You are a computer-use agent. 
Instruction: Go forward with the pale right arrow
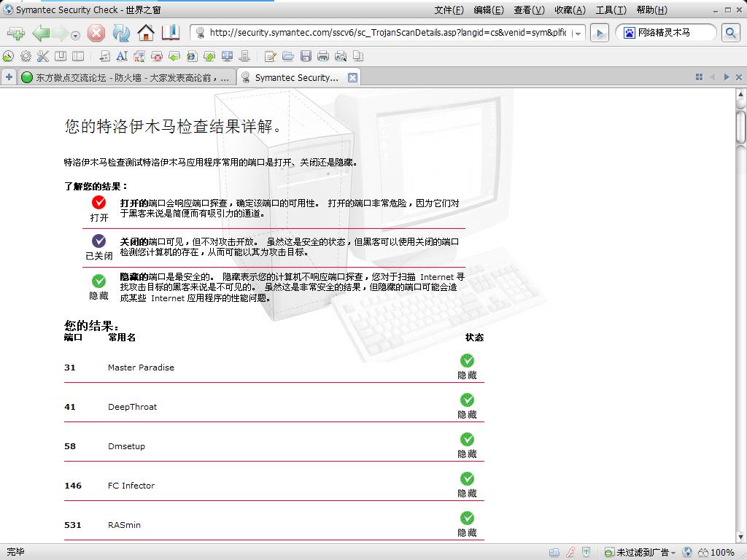60,34
